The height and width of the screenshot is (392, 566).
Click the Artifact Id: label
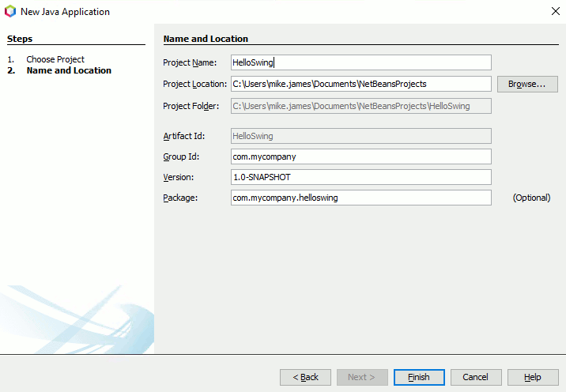click(184, 136)
